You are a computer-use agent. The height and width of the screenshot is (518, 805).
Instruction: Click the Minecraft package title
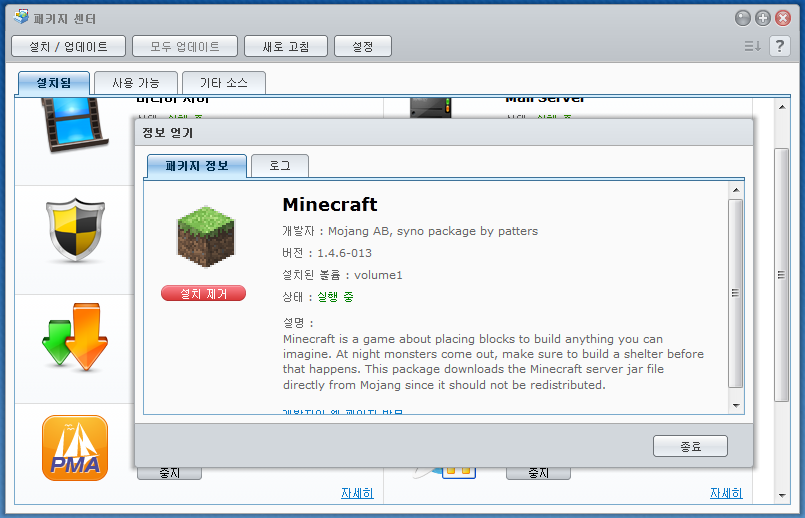click(x=330, y=204)
